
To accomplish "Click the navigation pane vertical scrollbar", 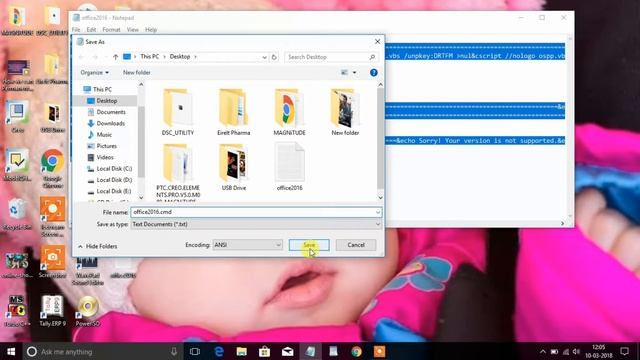I will 141,141.
